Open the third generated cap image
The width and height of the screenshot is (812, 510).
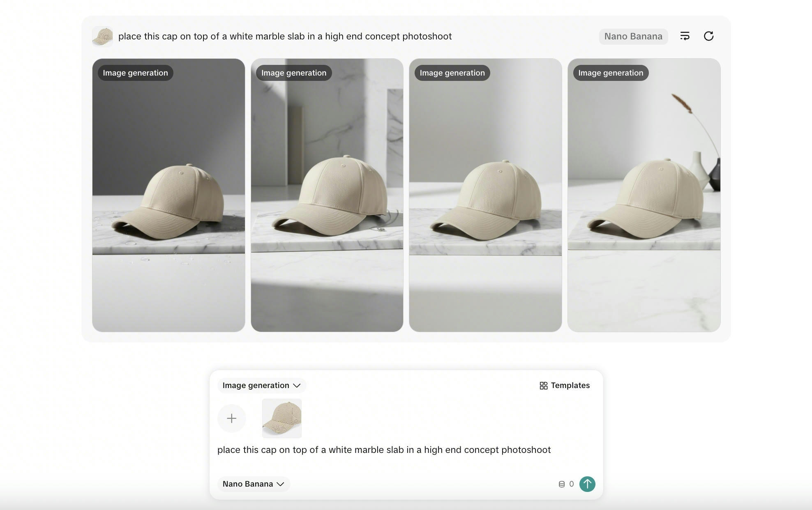click(485, 195)
